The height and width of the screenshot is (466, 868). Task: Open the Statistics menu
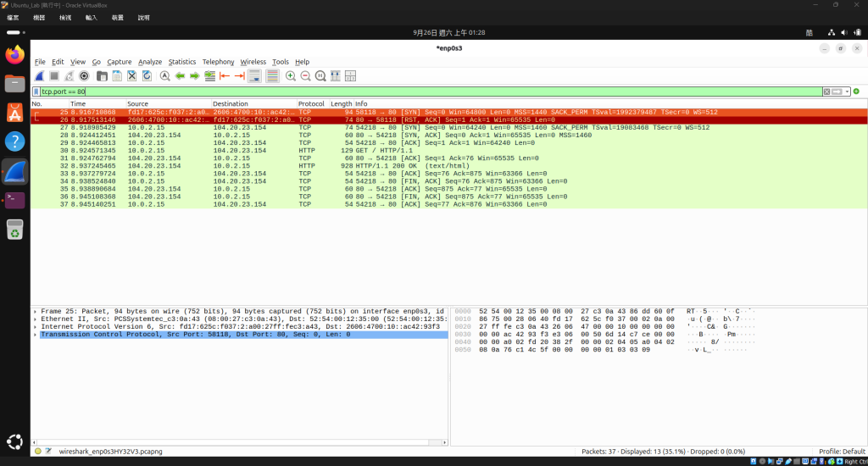pos(182,62)
